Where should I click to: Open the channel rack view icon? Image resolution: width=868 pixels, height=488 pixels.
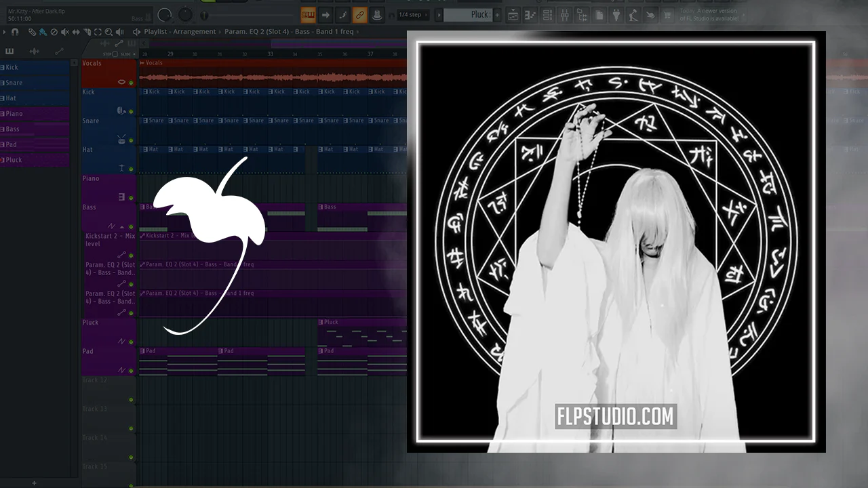click(x=547, y=14)
